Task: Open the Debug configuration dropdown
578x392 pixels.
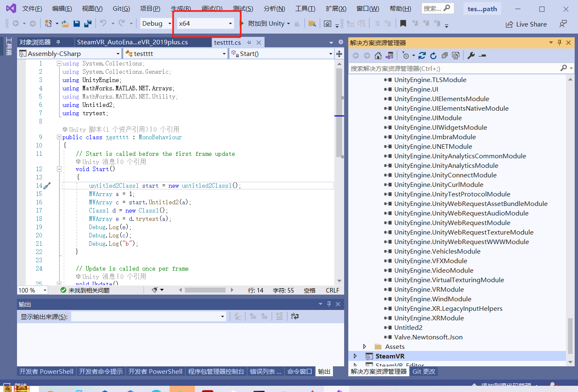Action: click(x=156, y=24)
